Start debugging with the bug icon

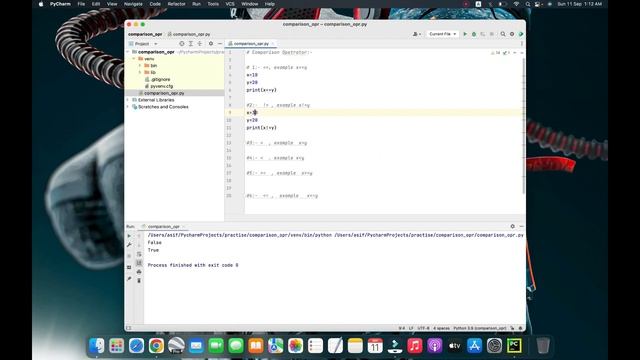473,34
